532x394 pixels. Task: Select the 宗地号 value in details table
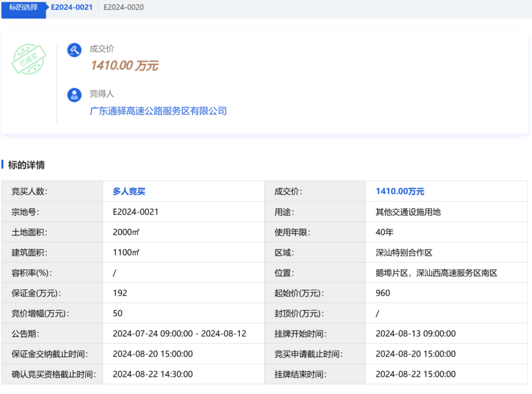[x=135, y=212]
